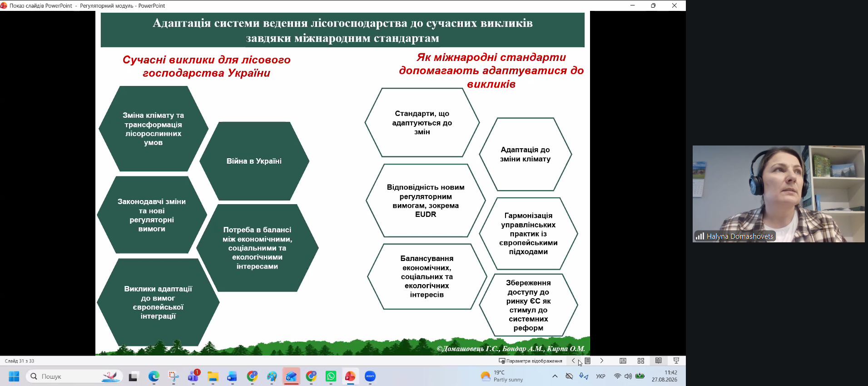Click Виклики адаптації до вимог європейської інтеграції

158,302
